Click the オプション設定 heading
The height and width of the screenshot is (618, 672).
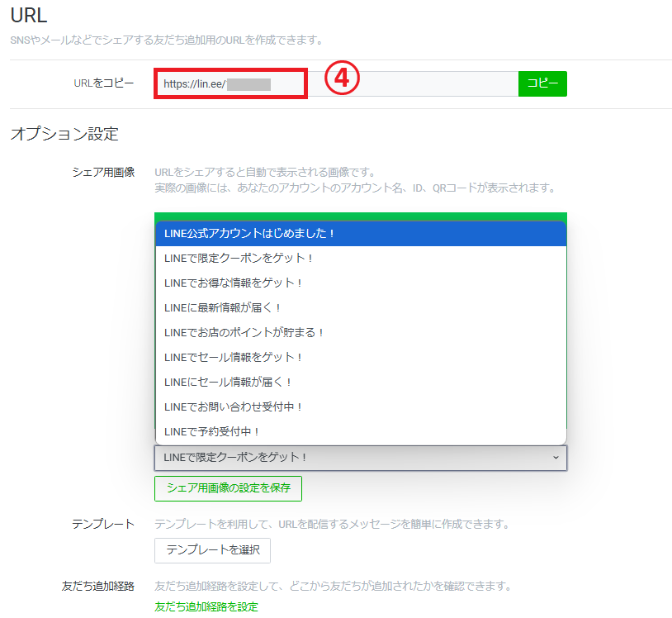64,134
